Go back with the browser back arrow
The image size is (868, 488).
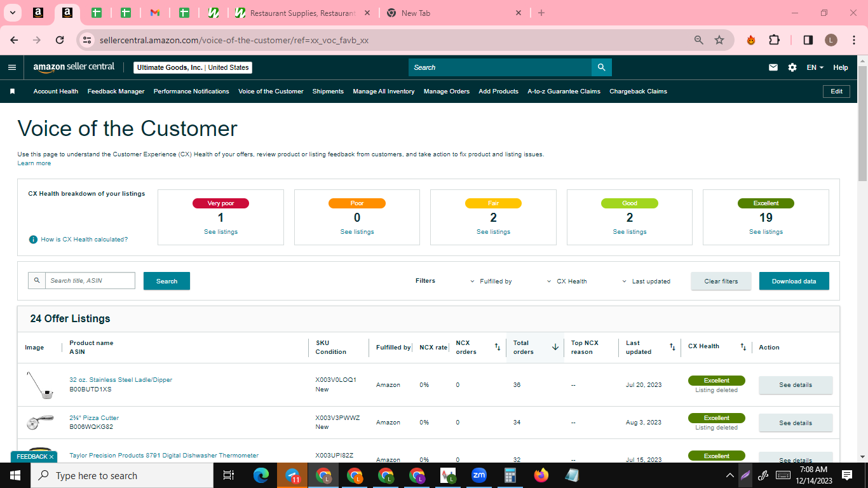coord(14,40)
